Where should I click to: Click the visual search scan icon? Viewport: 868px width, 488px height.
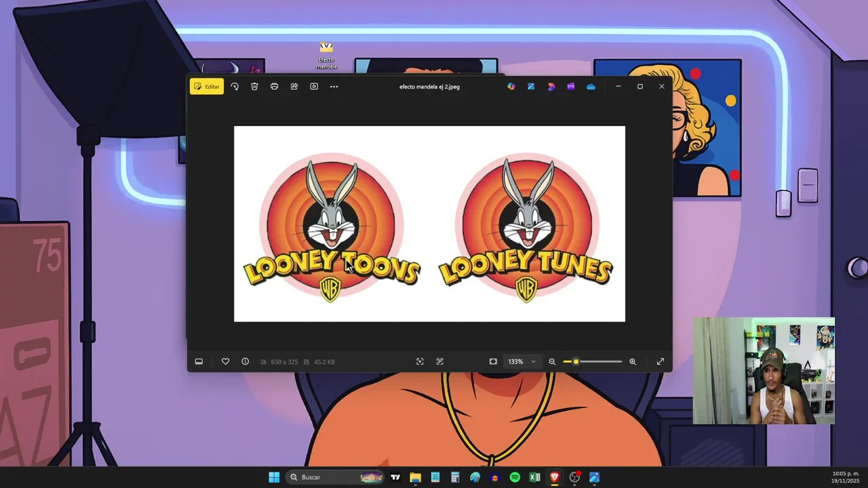420,362
